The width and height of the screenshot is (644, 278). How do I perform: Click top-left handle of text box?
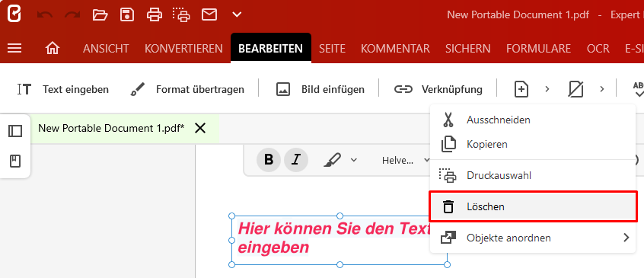click(x=231, y=216)
